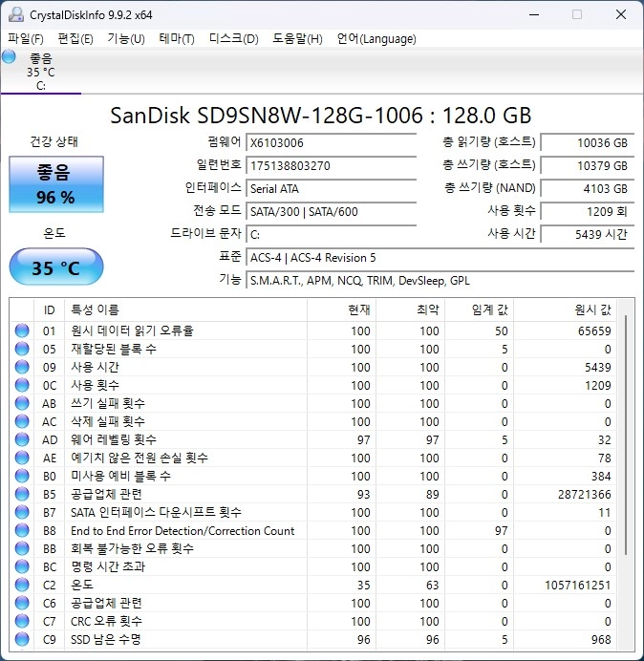
Task: Click the firmware field X6103006
Action: pos(331,142)
